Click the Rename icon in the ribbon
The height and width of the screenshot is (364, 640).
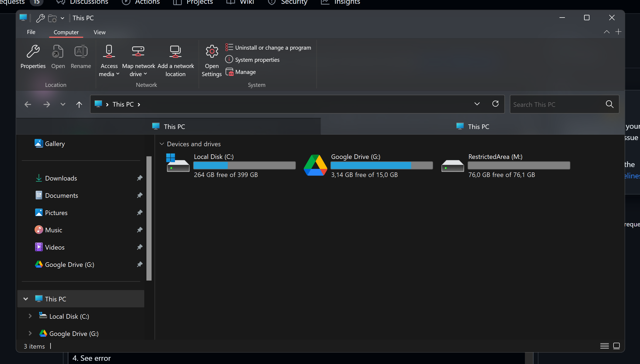click(81, 51)
